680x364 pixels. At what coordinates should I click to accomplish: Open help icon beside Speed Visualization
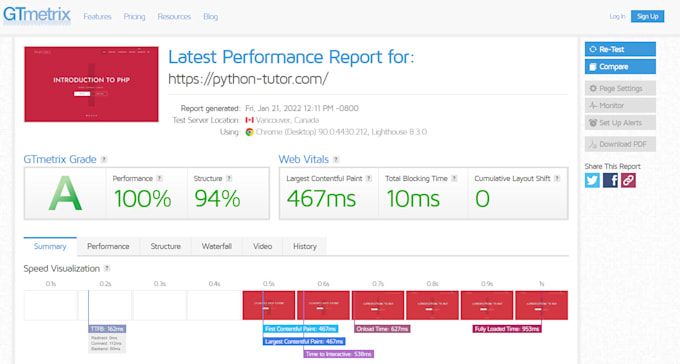click(x=107, y=268)
